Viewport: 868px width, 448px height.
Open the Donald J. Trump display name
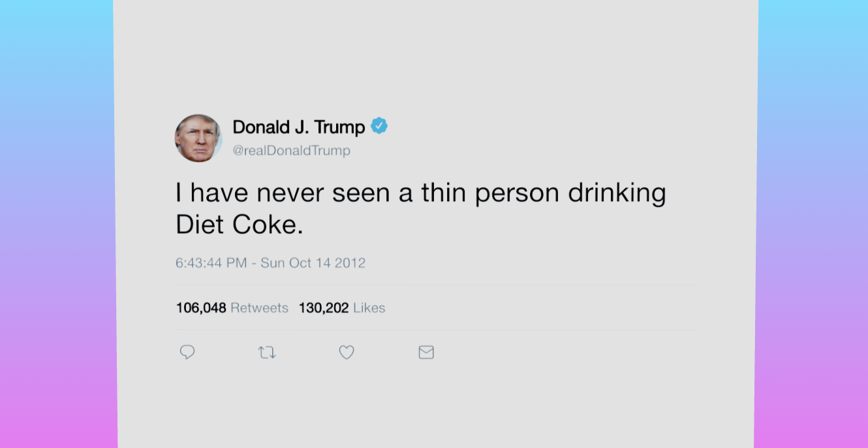click(298, 127)
